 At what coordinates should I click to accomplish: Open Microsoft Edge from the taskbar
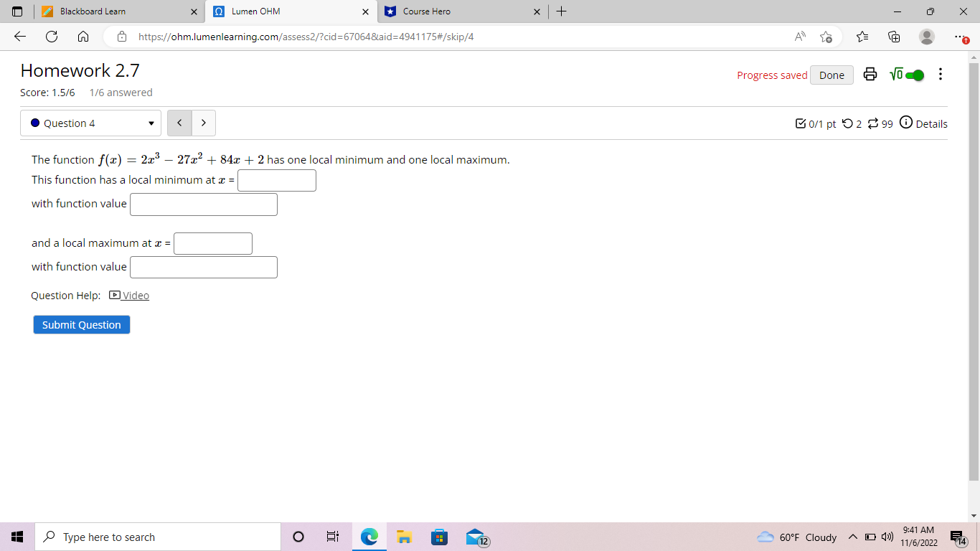point(369,537)
